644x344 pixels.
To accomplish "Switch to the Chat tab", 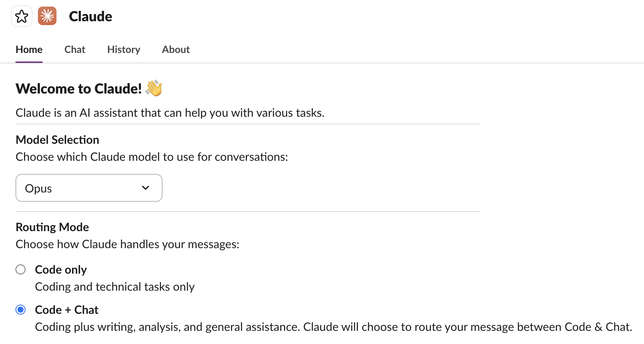I will pyautogui.click(x=75, y=49).
